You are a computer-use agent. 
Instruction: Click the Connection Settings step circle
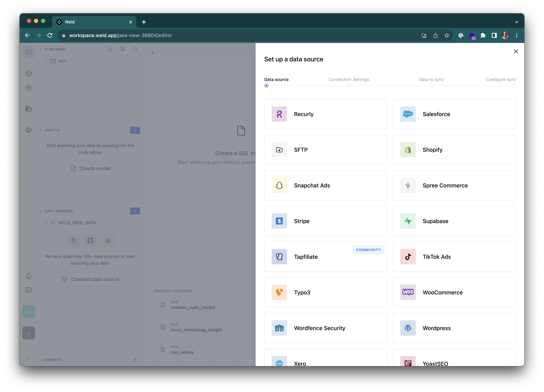click(349, 86)
